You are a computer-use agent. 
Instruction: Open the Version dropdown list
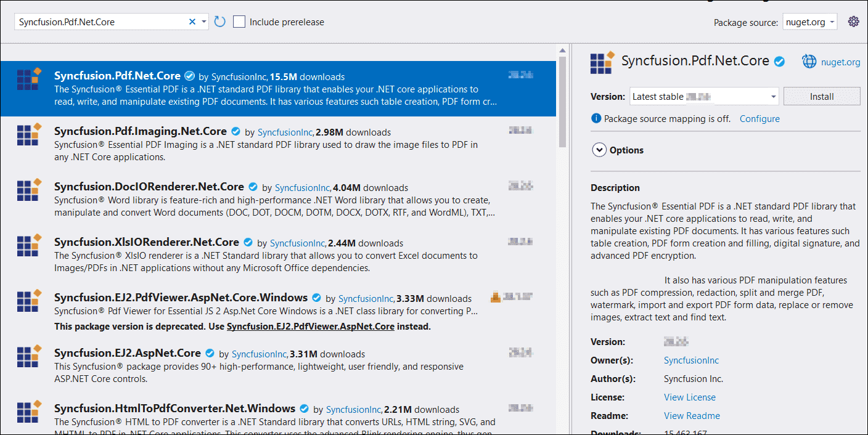[x=773, y=97]
